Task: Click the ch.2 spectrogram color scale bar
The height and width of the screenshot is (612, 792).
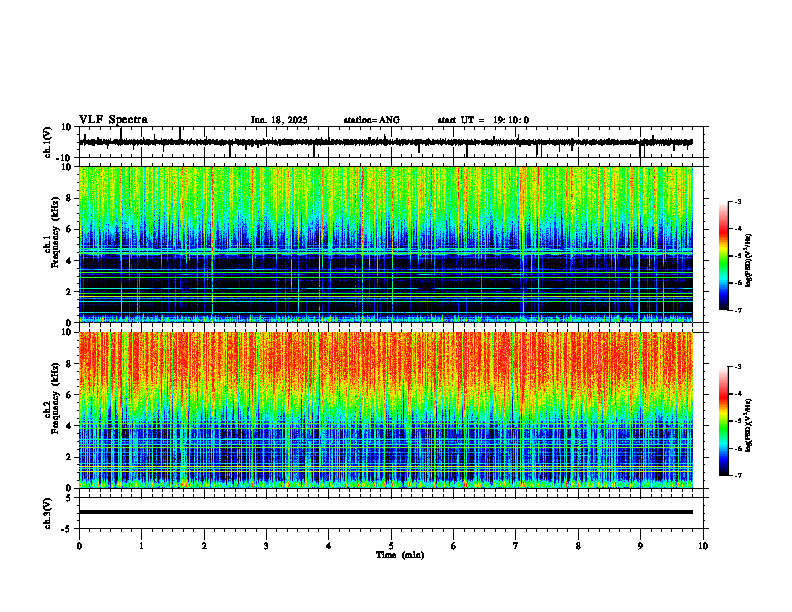Action: pos(723,421)
